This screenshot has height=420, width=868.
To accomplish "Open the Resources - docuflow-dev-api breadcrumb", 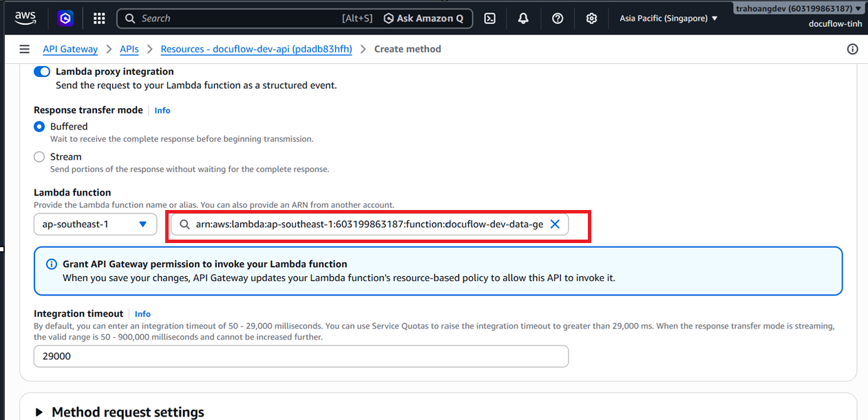I will (256, 49).
